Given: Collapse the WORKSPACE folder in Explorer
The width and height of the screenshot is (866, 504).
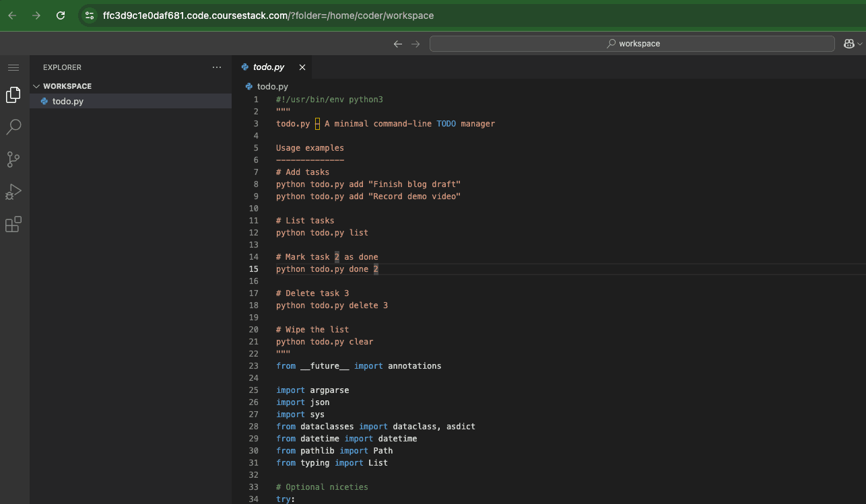Looking at the screenshot, I should tap(37, 86).
